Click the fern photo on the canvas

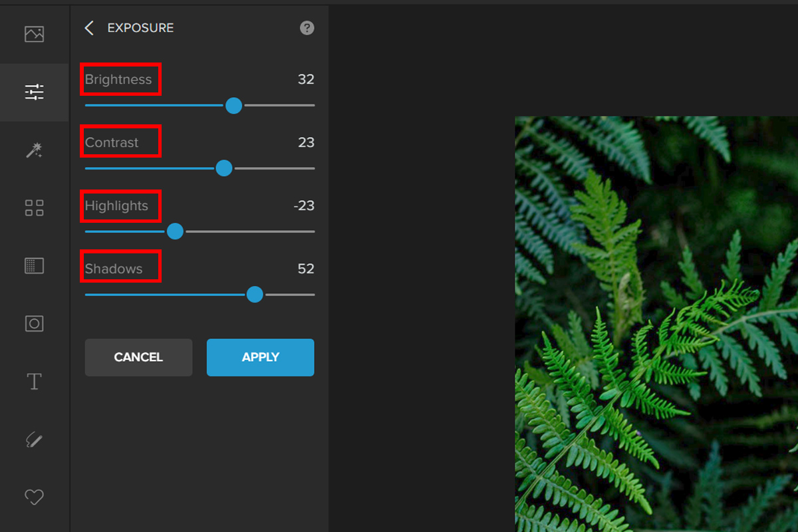pos(656,324)
